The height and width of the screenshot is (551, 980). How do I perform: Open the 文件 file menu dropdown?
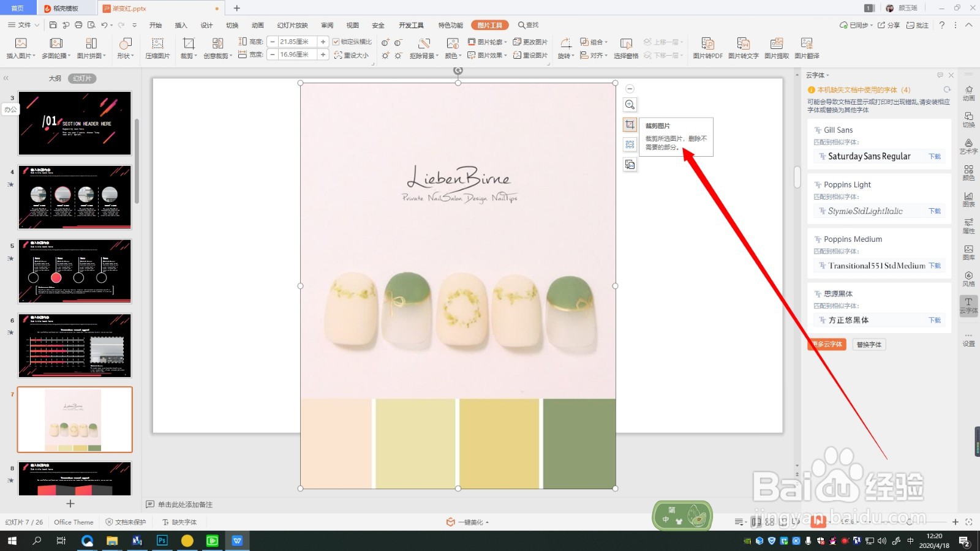(24, 25)
